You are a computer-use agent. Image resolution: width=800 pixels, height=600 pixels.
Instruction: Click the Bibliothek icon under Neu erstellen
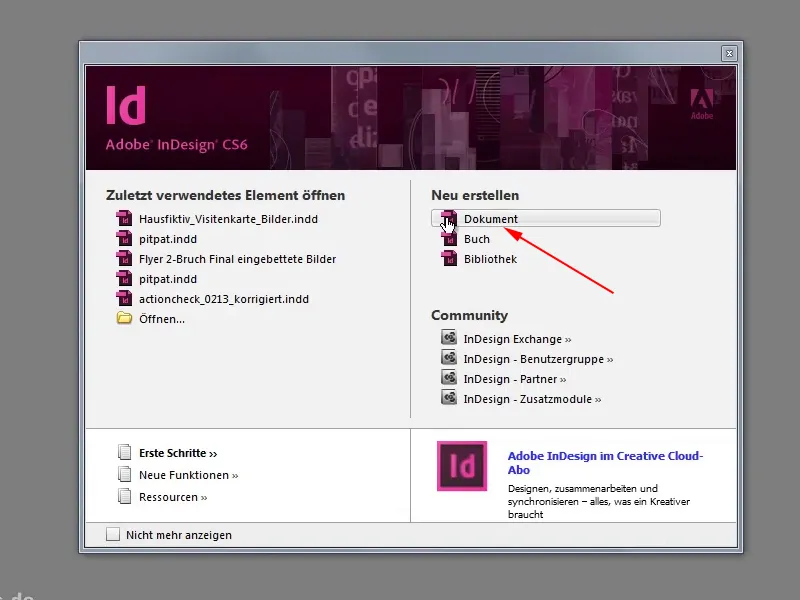pos(449,259)
